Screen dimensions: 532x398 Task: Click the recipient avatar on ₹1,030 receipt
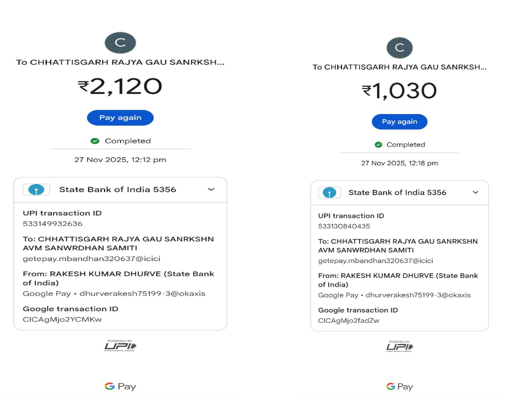tap(399, 48)
